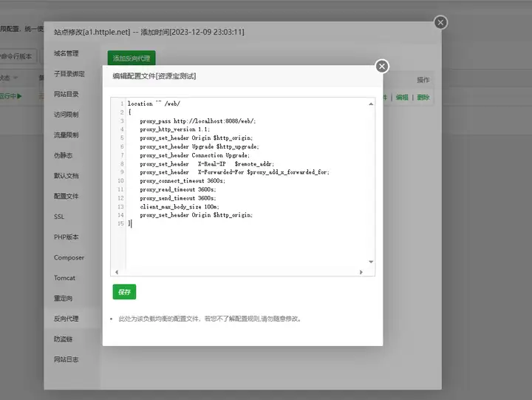Open the 子目录绑定 tab
The height and width of the screenshot is (400, 532).
click(x=69, y=74)
